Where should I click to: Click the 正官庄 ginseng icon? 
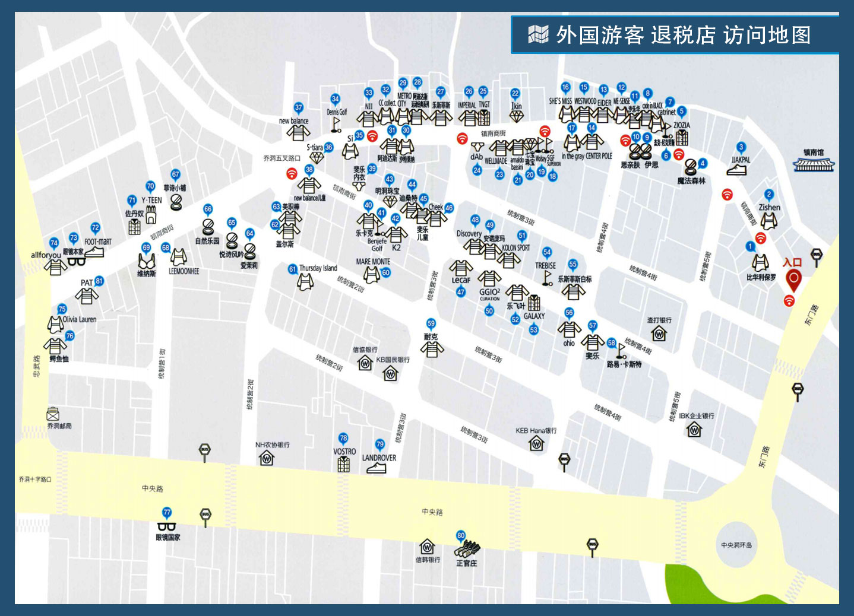[x=467, y=548]
